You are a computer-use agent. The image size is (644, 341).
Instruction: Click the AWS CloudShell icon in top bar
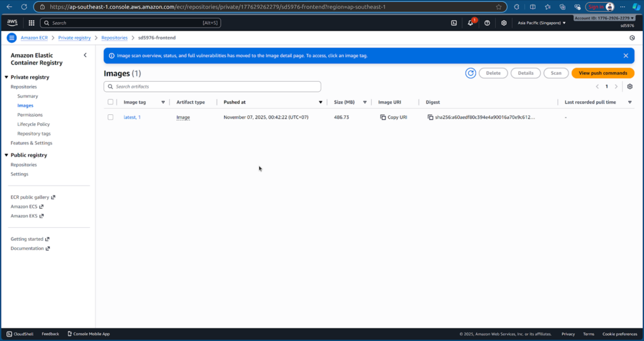click(454, 23)
